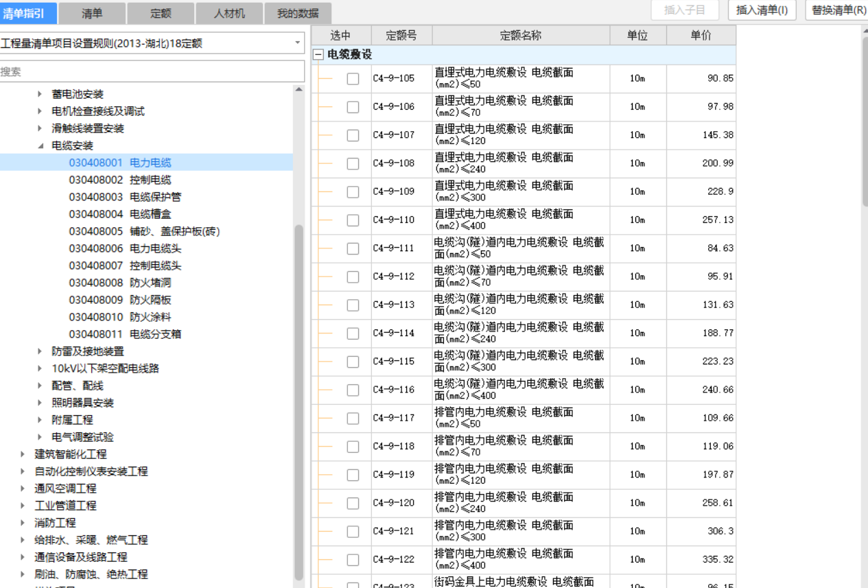Select 030408011 电缆分支箱 item
The height and width of the screenshot is (588, 868).
pos(125,335)
